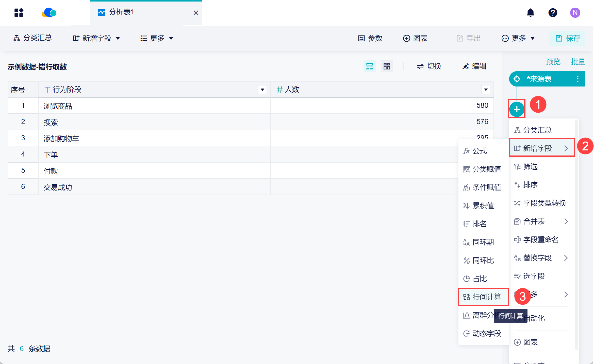Choose 分类赋值 in the field submenu

(x=482, y=169)
